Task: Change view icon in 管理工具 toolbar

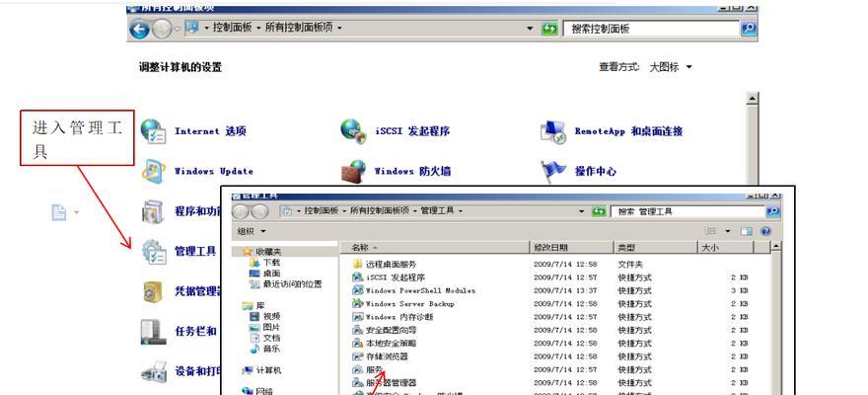Action: [711, 231]
